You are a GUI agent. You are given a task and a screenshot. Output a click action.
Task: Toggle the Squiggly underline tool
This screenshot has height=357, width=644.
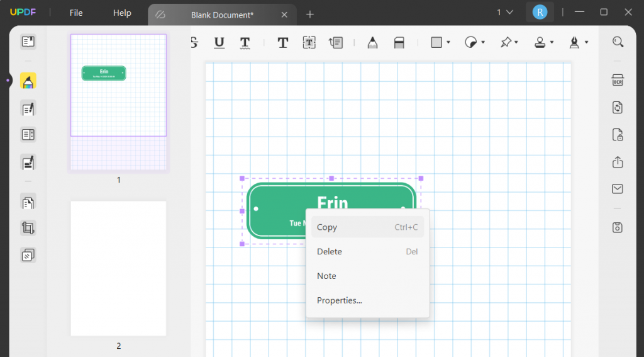245,42
